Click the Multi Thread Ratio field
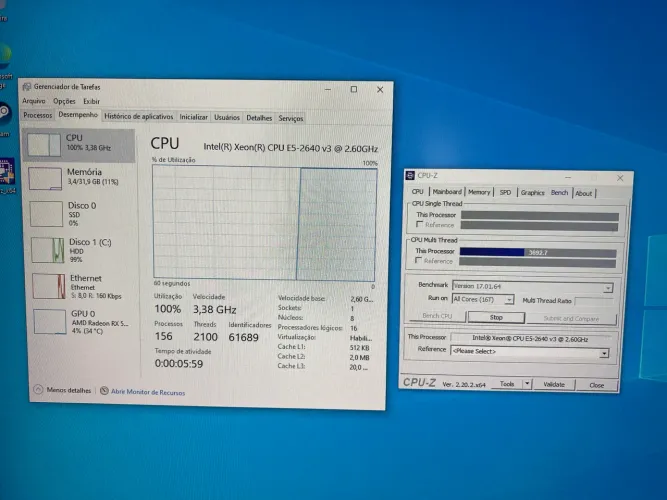 click(594, 301)
